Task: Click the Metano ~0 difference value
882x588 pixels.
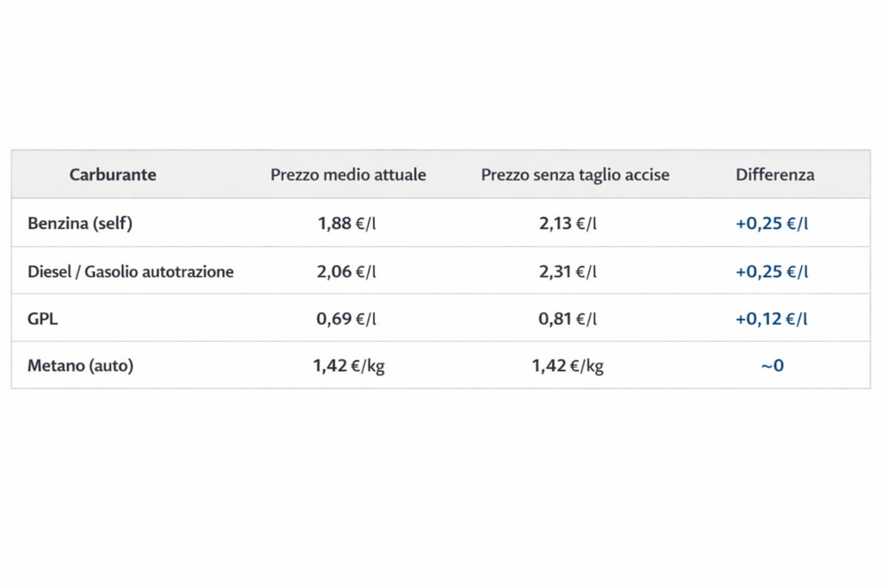Action: (x=772, y=366)
